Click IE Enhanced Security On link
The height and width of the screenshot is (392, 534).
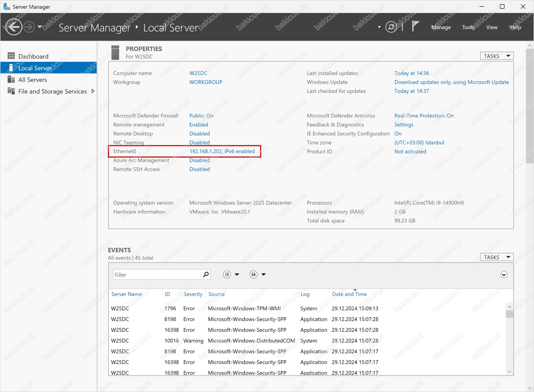point(398,134)
